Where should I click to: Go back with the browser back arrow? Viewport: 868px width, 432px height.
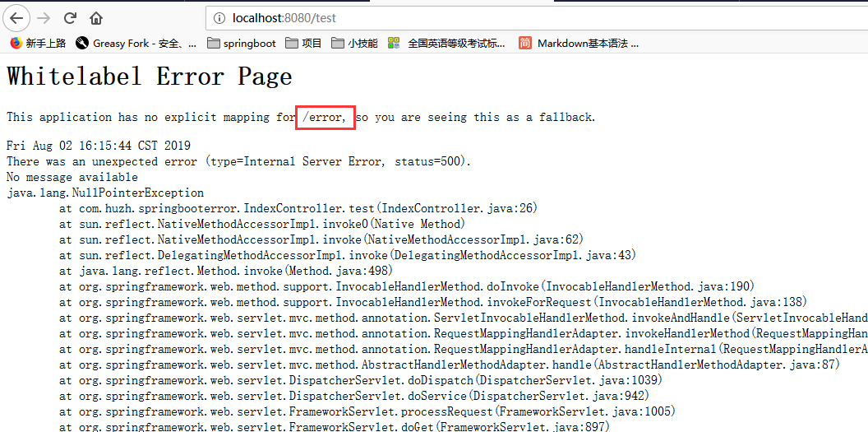coord(16,18)
